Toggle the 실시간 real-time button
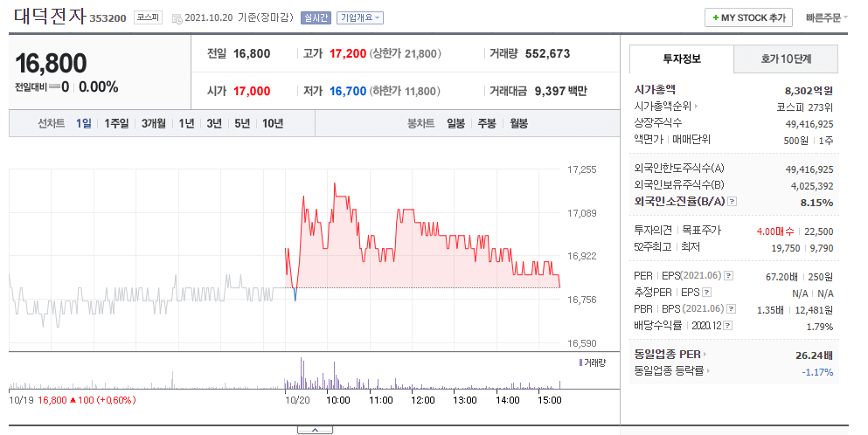868x435 pixels. click(x=316, y=17)
